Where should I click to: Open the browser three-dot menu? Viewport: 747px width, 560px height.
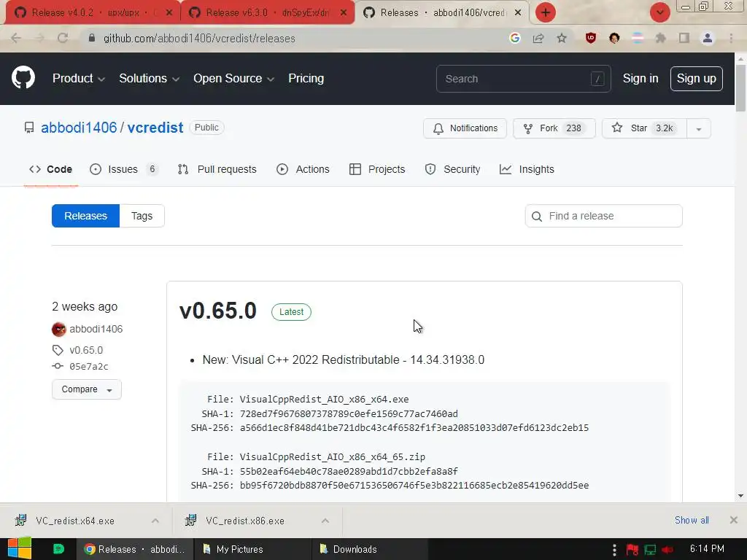pyautogui.click(x=731, y=38)
